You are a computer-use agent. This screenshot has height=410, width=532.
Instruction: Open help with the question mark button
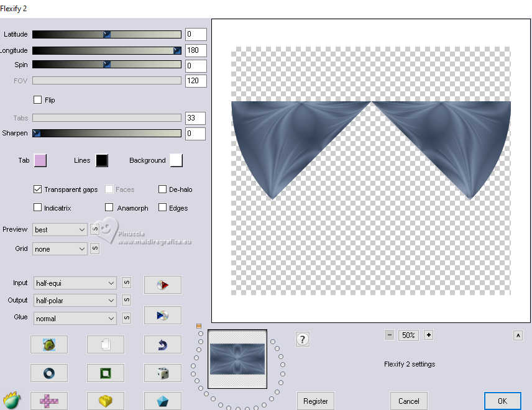coord(302,339)
